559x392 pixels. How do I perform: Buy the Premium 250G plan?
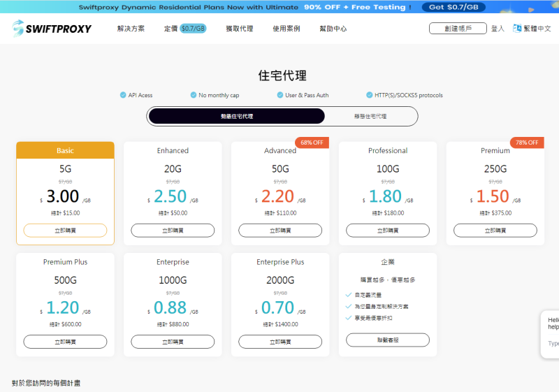pos(495,231)
